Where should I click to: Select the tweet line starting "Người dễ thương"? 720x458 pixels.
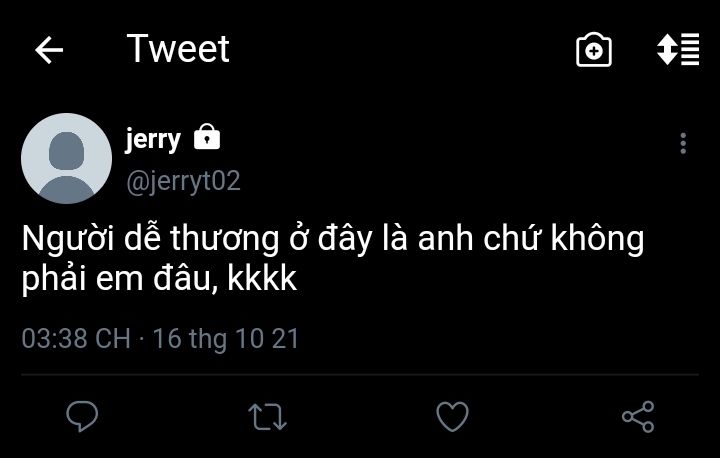333,241
